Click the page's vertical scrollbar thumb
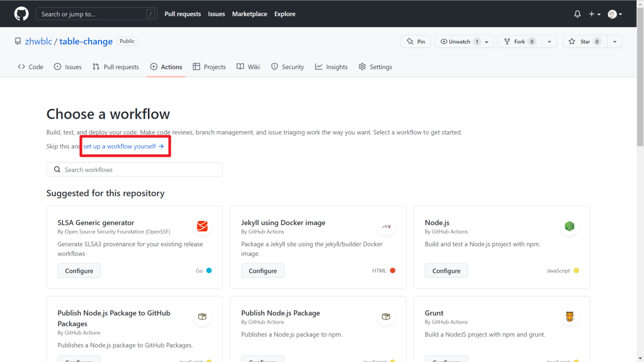The height and width of the screenshot is (362, 644). [640, 78]
